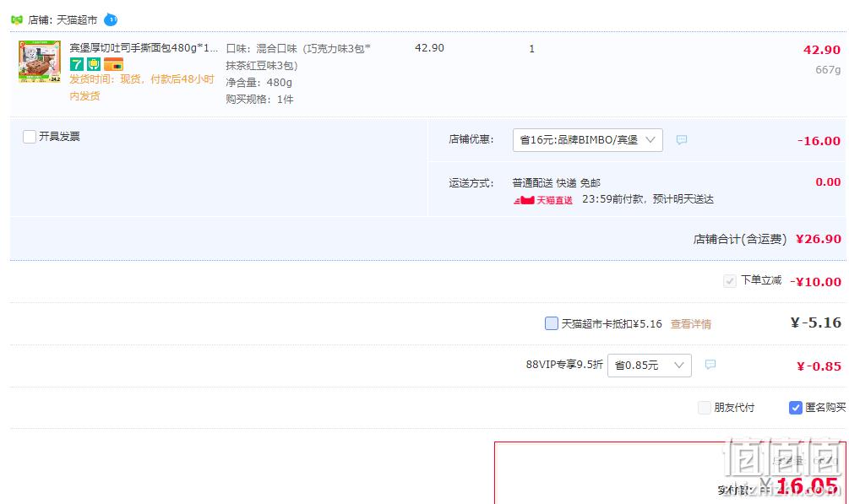Tick the 开具发票 invoice checkbox
The width and height of the screenshot is (849, 504).
[x=30, y=137]
